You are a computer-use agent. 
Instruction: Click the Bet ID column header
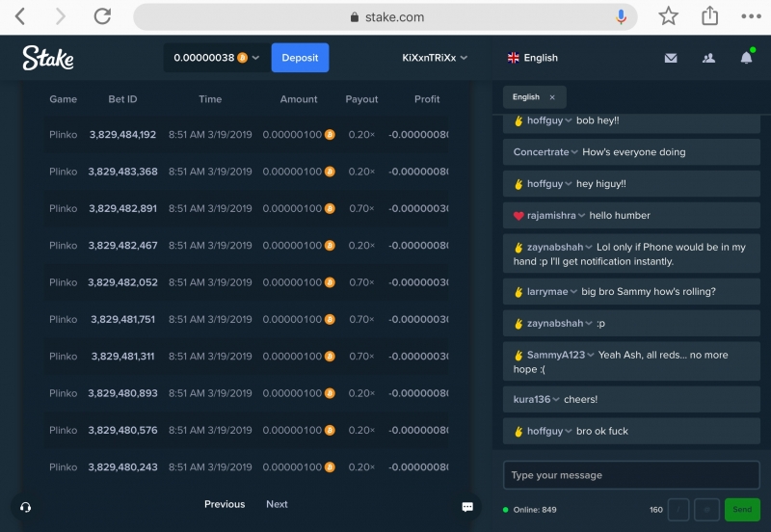[x=122, y=99]
